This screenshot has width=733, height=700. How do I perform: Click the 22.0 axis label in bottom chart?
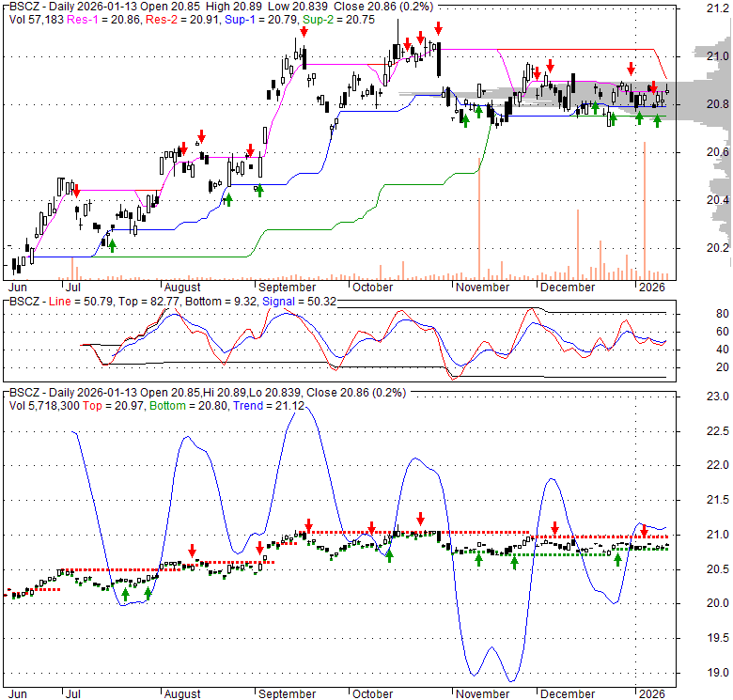tap(718, 465)
